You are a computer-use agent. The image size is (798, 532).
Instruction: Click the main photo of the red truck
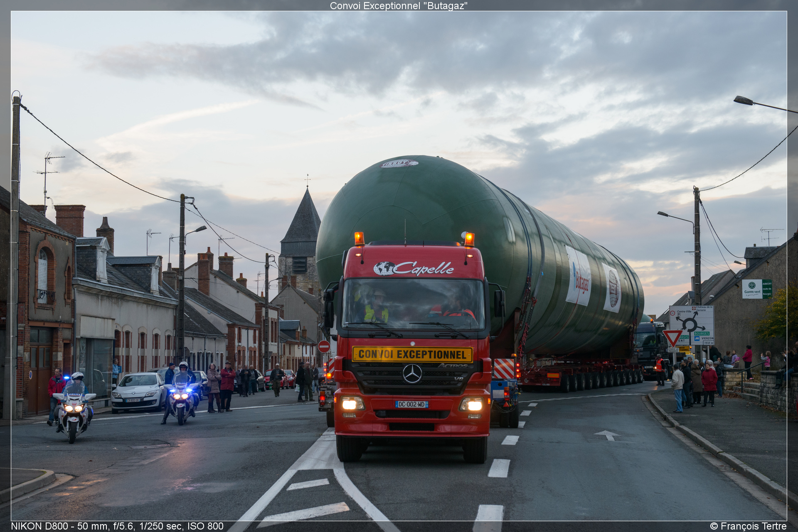point(399,266)
